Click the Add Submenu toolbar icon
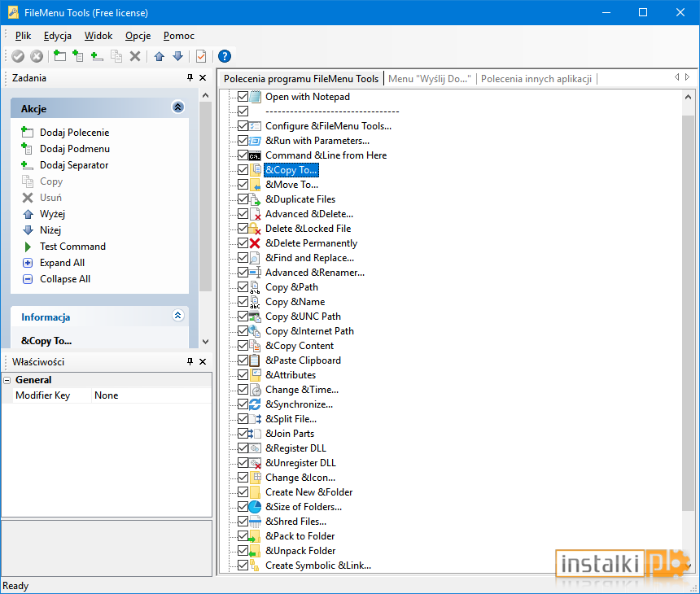Screen dimensions: 700x594 78,56
